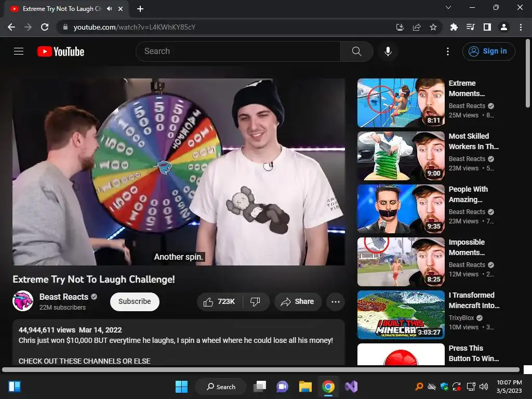
Task: Install app via address bar icon
Action: pos(400,27)
